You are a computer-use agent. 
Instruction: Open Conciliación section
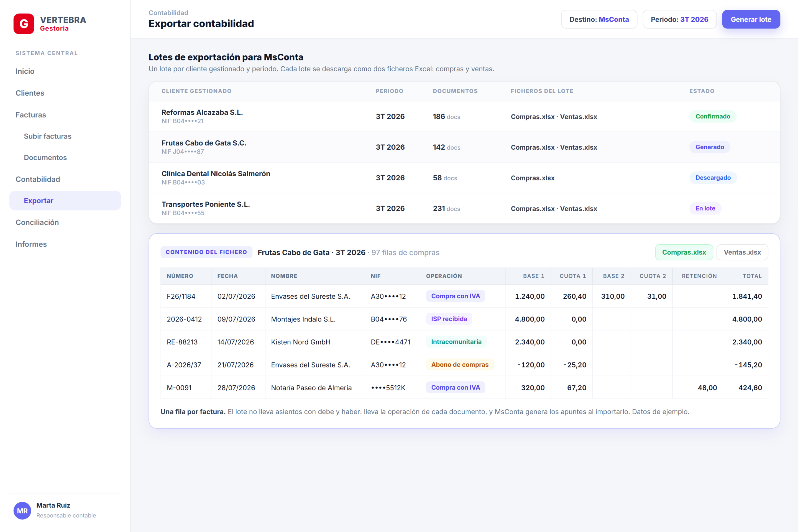(37, 222)
